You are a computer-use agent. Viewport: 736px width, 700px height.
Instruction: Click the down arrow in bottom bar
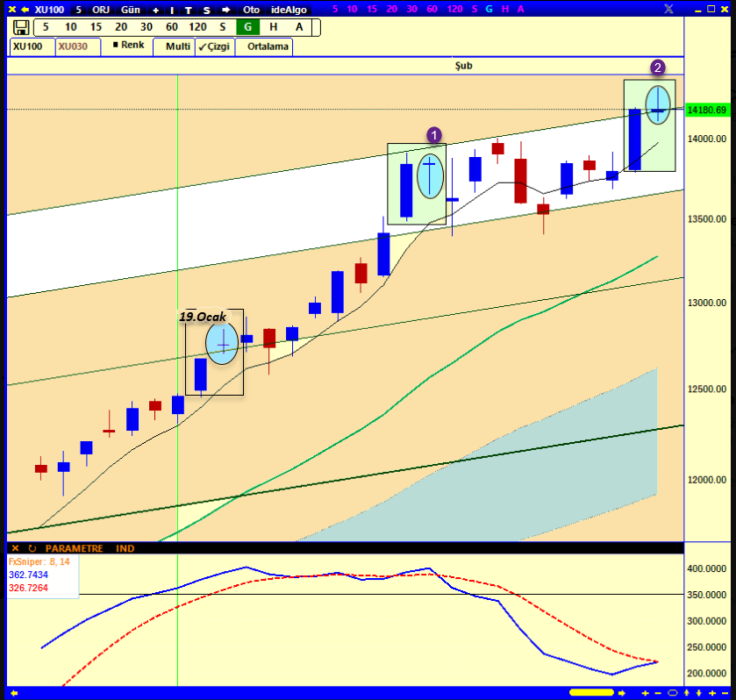(x=699, y=693)
